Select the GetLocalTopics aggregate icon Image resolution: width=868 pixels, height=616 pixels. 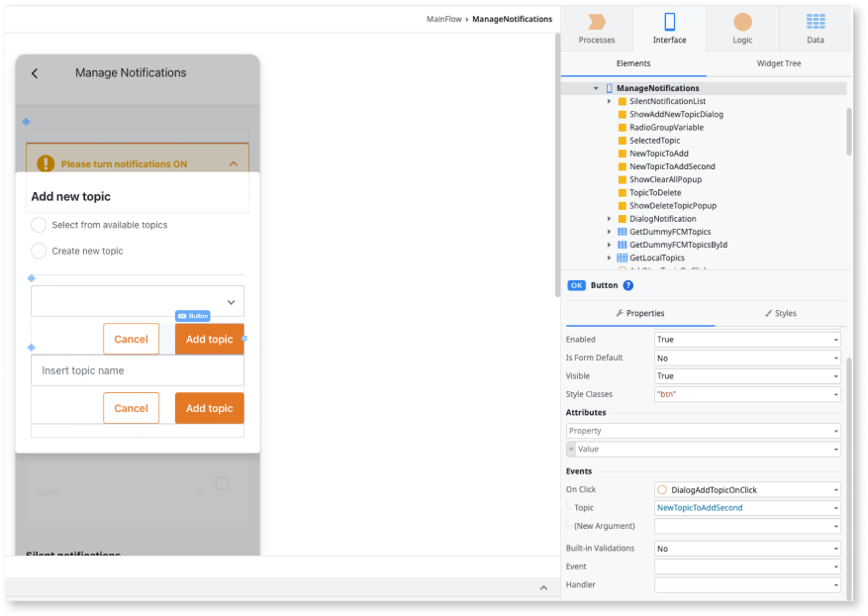pyautogui.click(x=623, y=257)
